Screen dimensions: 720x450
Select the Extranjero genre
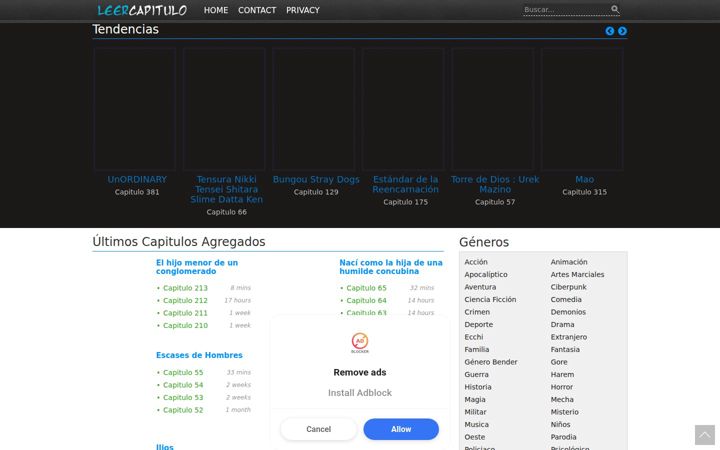tap(569, 337)
